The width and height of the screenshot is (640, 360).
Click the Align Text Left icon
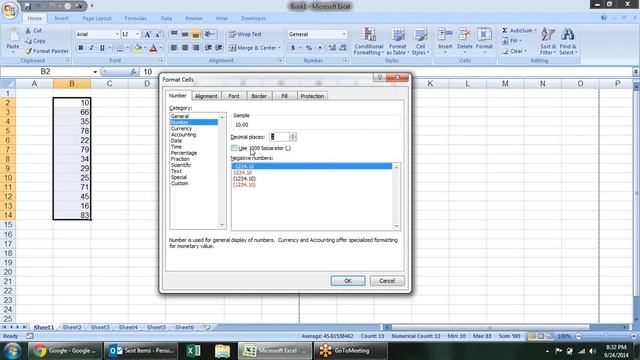174,48
